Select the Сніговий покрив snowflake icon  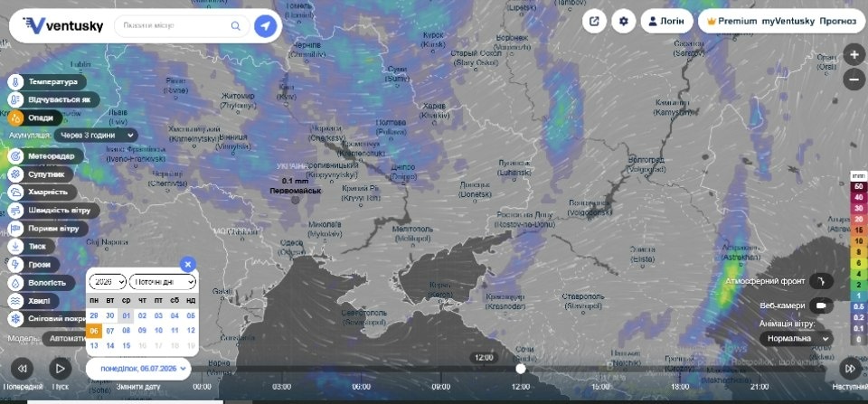(15, 319)
